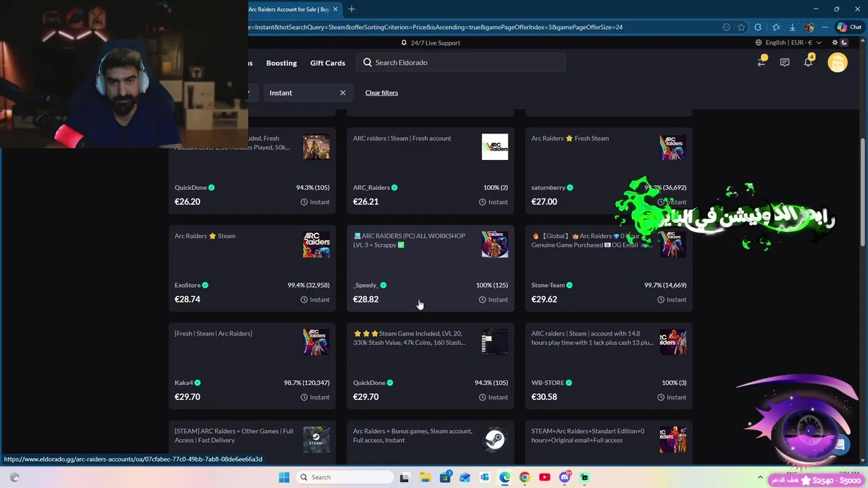This screenshot has height=488, width=868.
Task: Open the messages chat icon
Action: (785, 62)
